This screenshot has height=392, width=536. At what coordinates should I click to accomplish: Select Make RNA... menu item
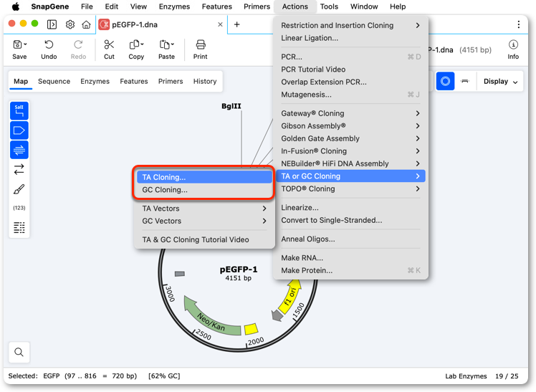[350, 258]
